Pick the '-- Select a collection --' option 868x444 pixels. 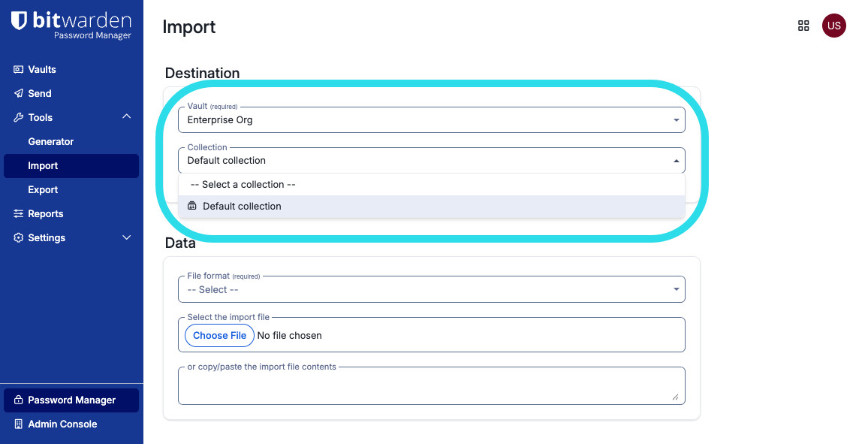(243, 184)
